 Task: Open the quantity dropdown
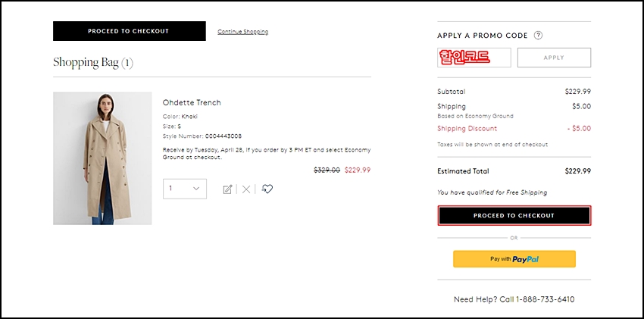pyautogui.click(x=184, y=189)
